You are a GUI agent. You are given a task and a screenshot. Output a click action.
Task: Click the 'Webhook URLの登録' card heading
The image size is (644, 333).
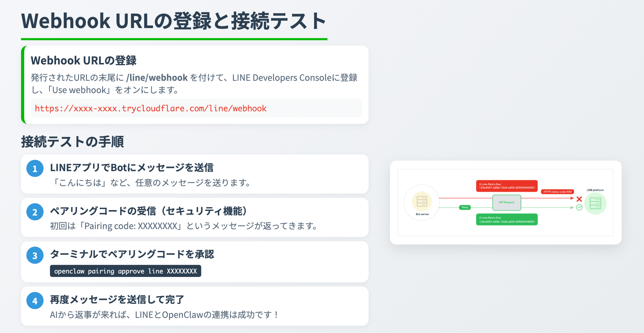point(84,61)
